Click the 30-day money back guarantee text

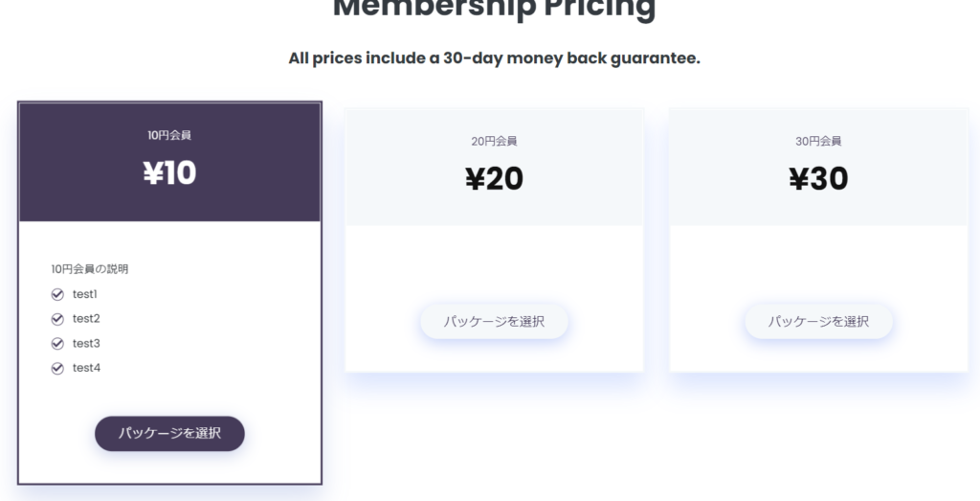[494, 58]
